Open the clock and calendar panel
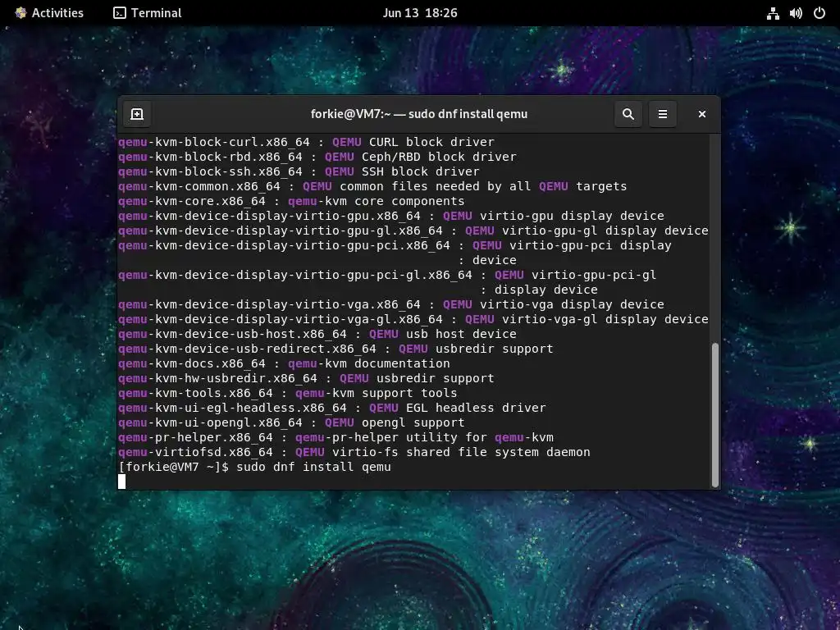This screenshot has width=840, height=630. point(420,13)
